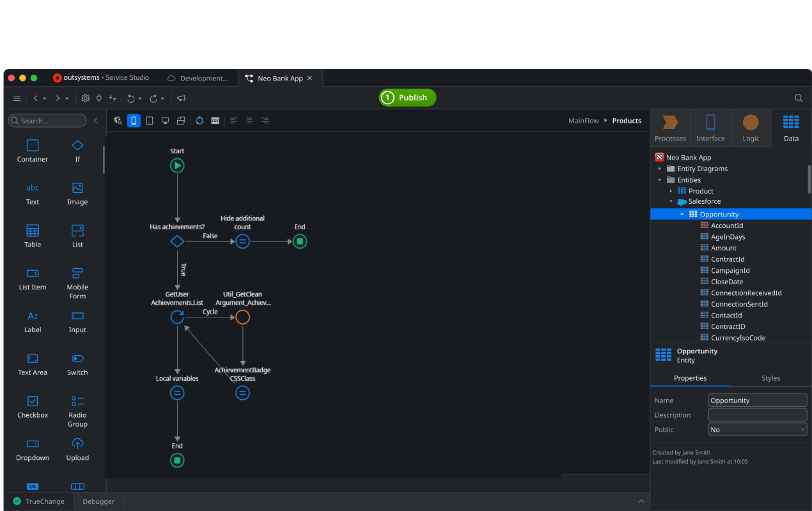The width and height of the screenshot is (812, 511).
Task: Select the Switch widget
Action: [77, 365]
